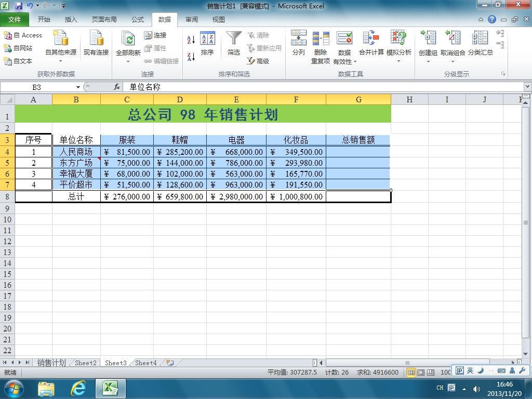
Task: Undo the last action
Action: (x=30, y=6)
